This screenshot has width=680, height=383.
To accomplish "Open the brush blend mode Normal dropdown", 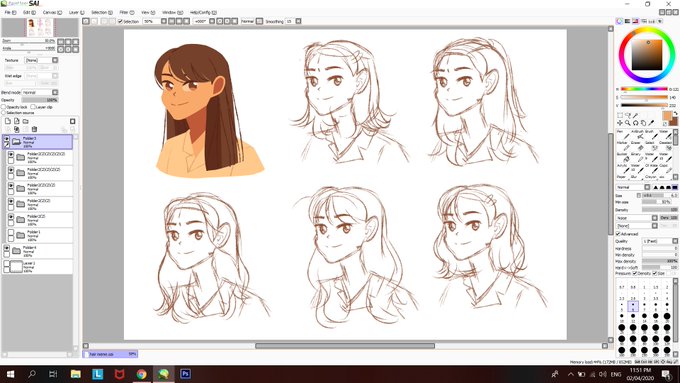I will coord(647,187).
